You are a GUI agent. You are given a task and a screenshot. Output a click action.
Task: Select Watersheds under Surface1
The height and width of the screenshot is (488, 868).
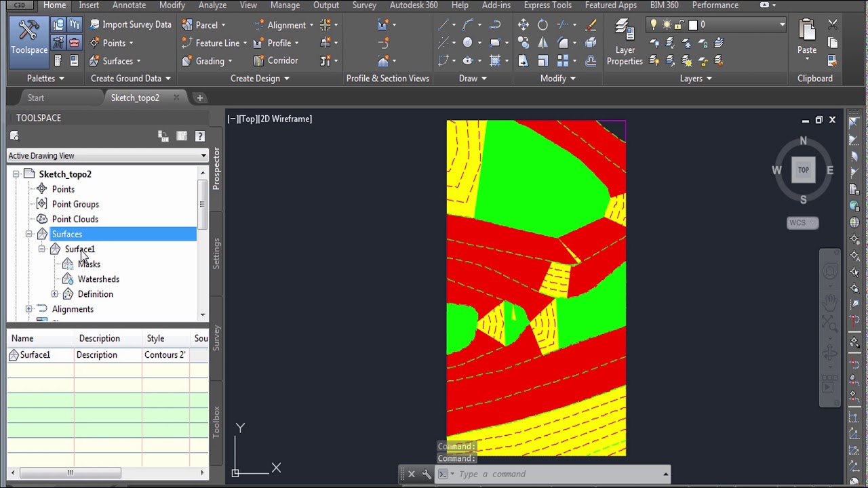pos(98,279)
